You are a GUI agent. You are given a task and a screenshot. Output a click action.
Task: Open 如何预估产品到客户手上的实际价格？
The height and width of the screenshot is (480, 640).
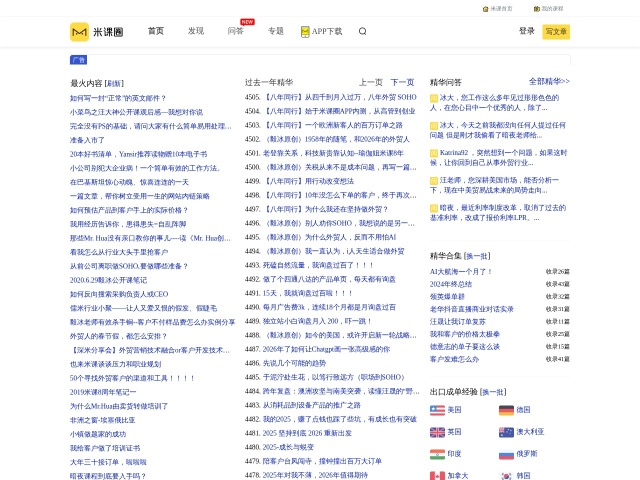(x=129, y=210)
